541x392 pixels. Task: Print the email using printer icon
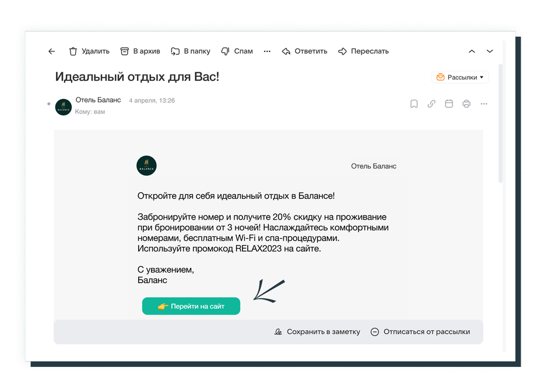[x=466, y=104]
